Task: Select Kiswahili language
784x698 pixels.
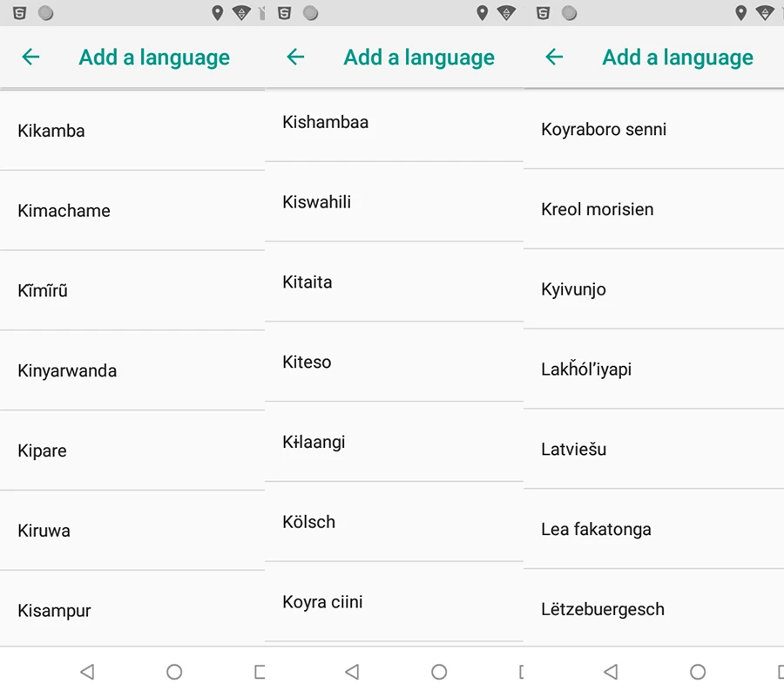Action: 394,202
